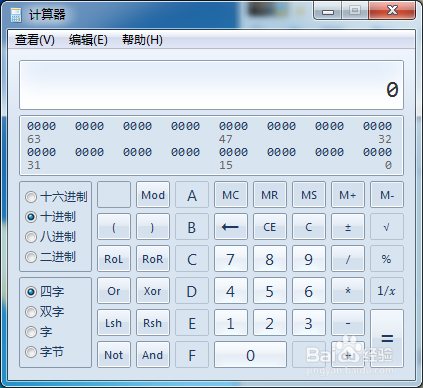Click the square root √ key
This screenshot has height=388, width=423.
click(x=387, y=227)
